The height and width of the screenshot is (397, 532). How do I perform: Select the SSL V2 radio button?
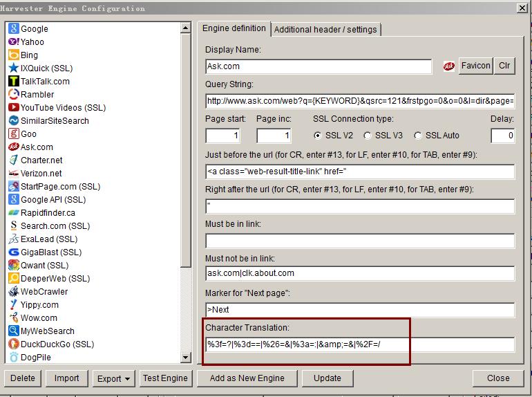pos(318,136)
